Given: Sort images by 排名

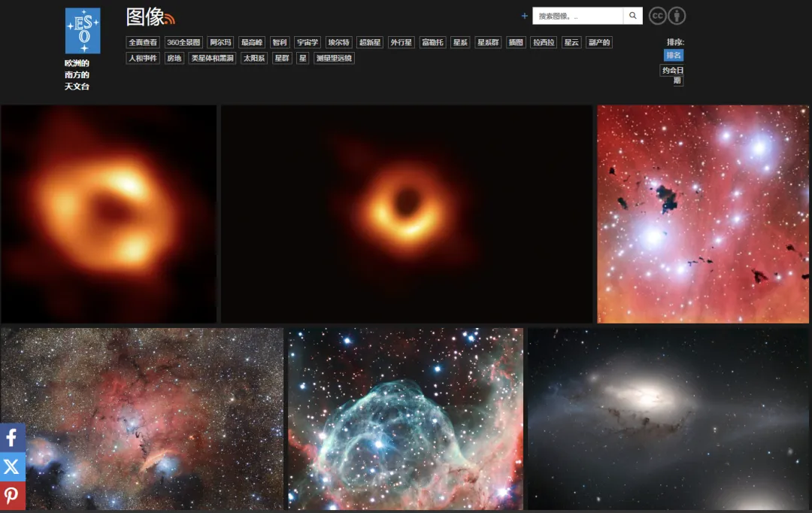Looking at the screenshot, I should [673, 56].
